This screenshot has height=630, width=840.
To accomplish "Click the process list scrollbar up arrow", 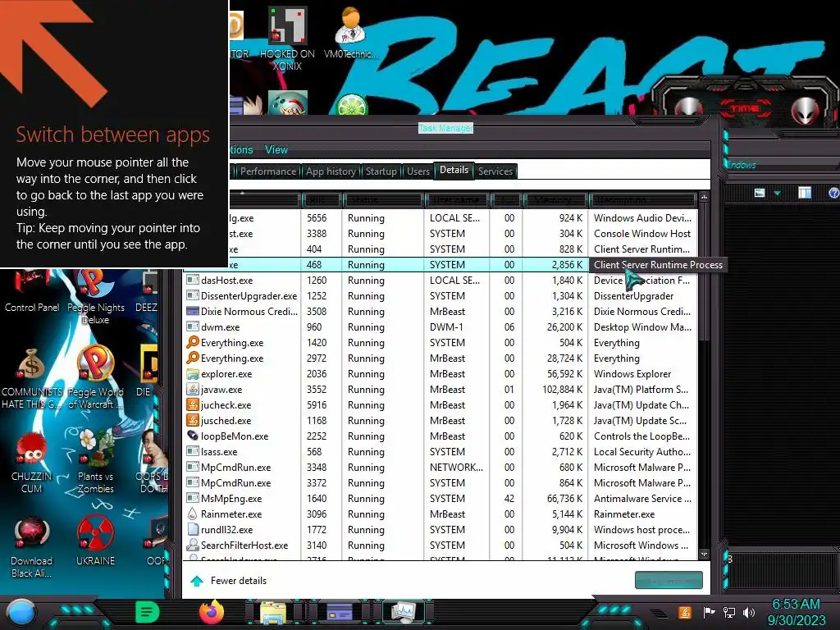I will [x=704, y=198].
